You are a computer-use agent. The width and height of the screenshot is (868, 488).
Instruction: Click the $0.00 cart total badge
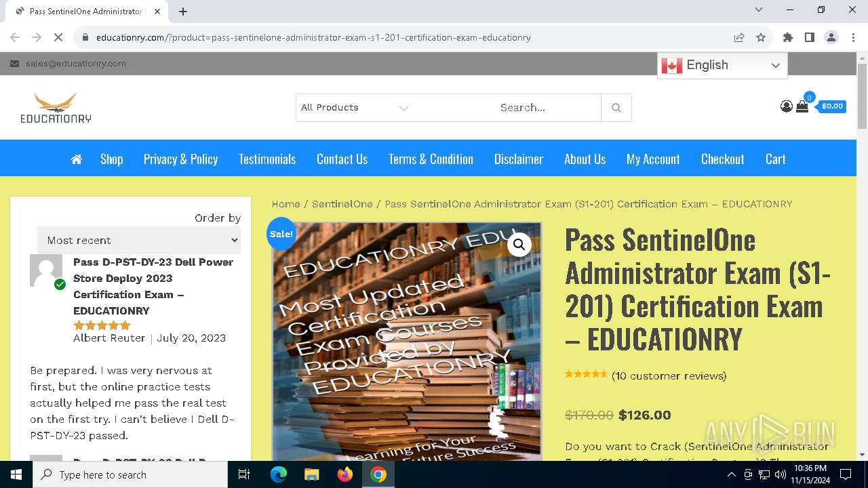[832, 106]
